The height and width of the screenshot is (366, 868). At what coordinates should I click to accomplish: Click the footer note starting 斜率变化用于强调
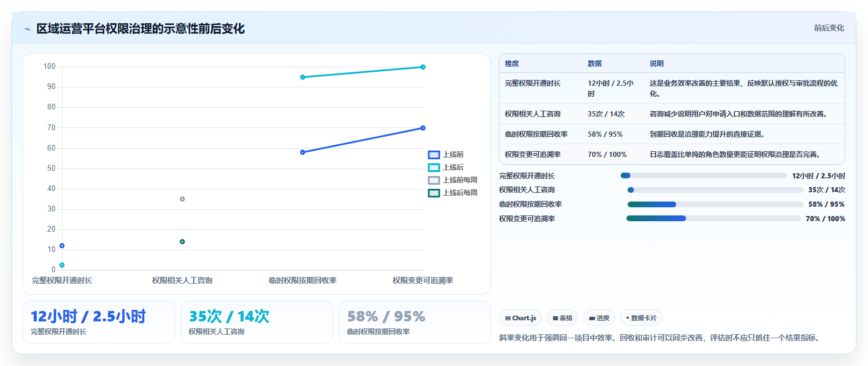tap(659, 338)
